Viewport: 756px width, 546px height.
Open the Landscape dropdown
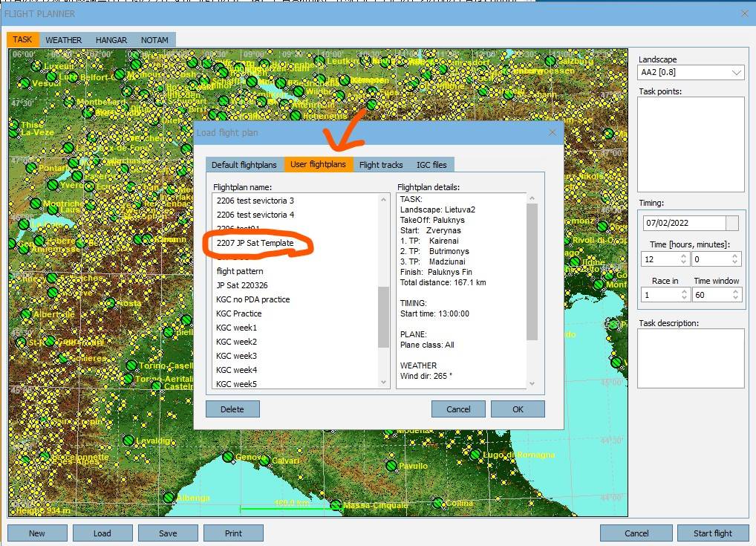click(737, 73)
